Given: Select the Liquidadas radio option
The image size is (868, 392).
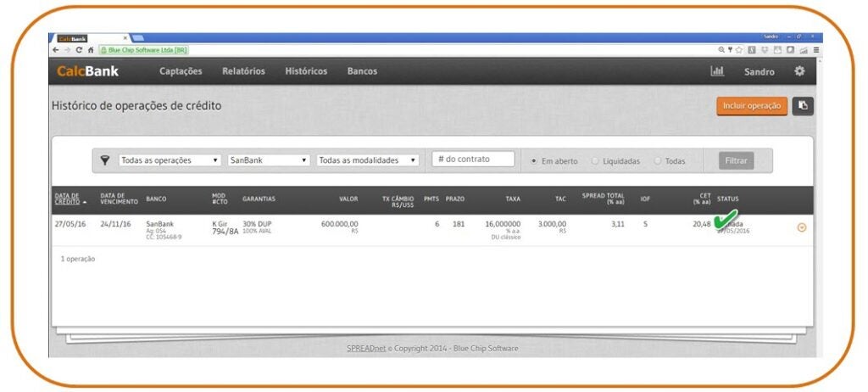Looking at the screenshot, I should [595, 161].
